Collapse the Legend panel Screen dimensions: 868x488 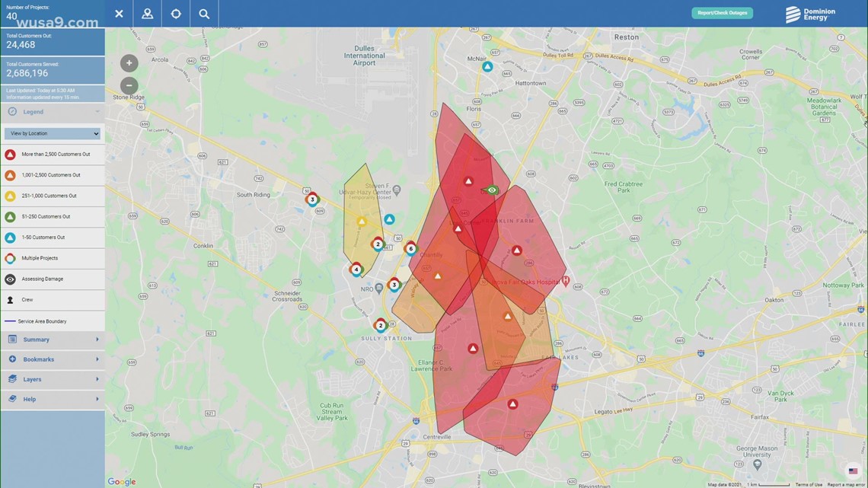coord(97,111)
